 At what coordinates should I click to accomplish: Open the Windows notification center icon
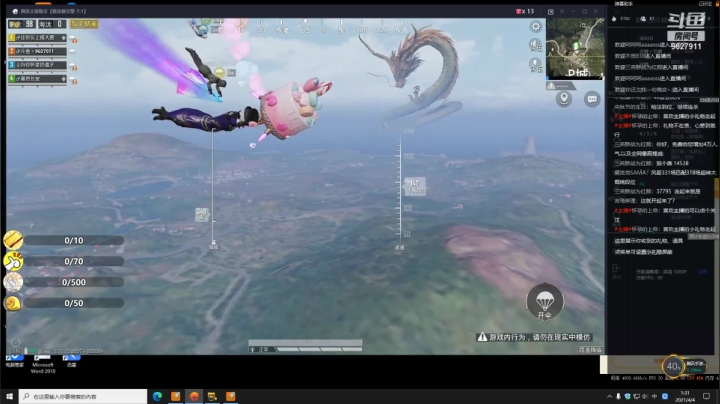pos(706,396)
